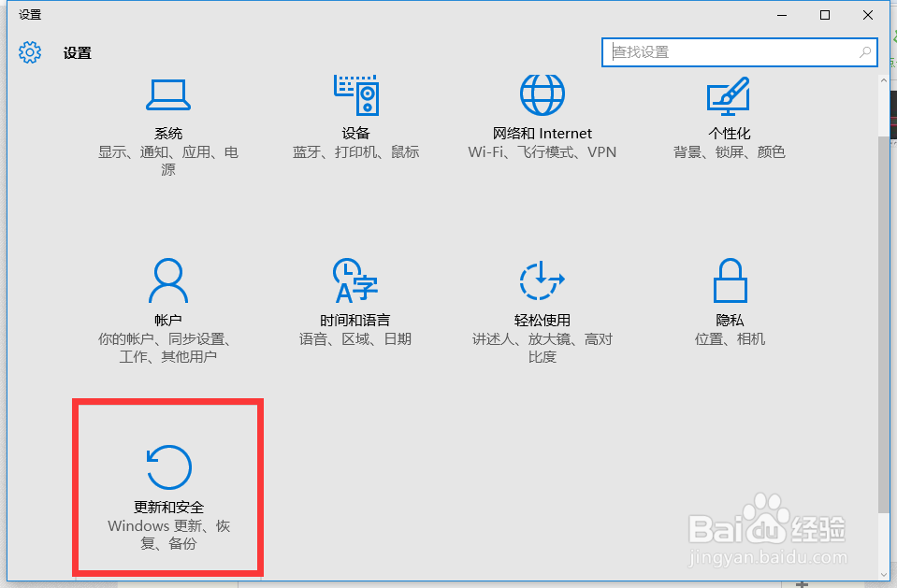
Task: Click the 查找设置 search input field
Action: tap(730, 52)
